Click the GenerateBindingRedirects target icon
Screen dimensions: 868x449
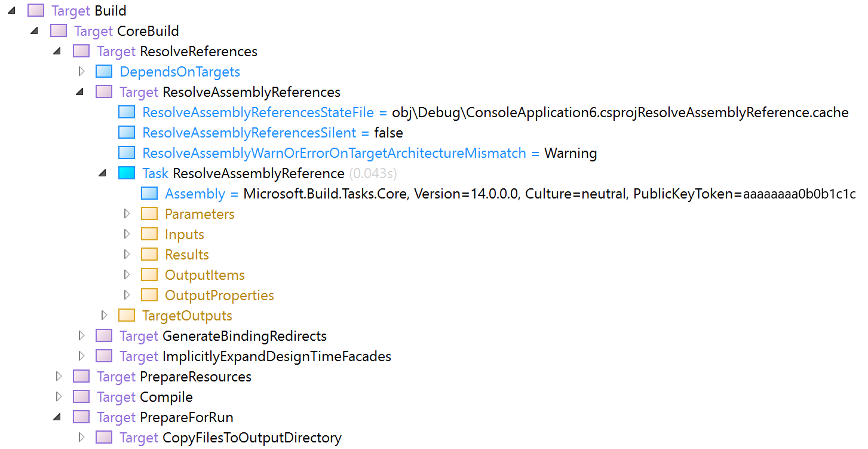tap(104, 335)
